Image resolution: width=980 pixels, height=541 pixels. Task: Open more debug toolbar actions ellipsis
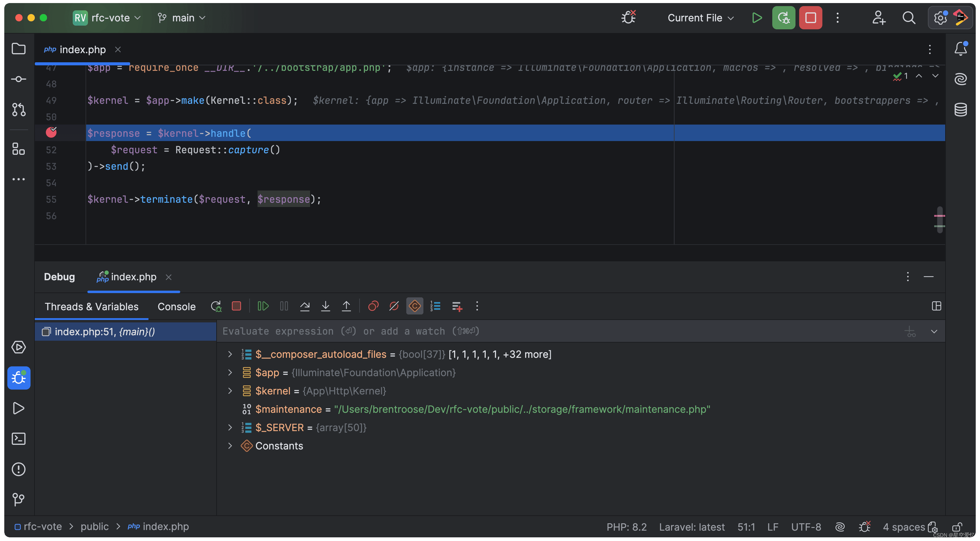click(x=477, y=306)
